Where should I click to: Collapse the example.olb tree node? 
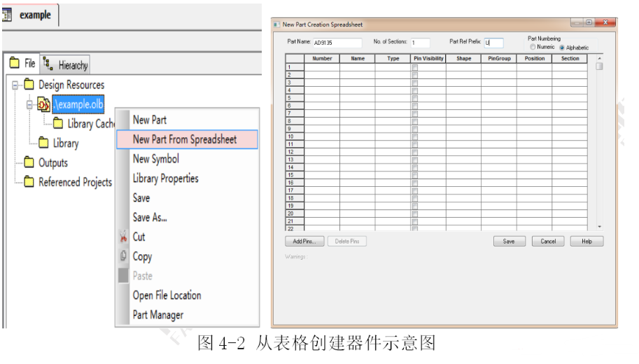30,105
